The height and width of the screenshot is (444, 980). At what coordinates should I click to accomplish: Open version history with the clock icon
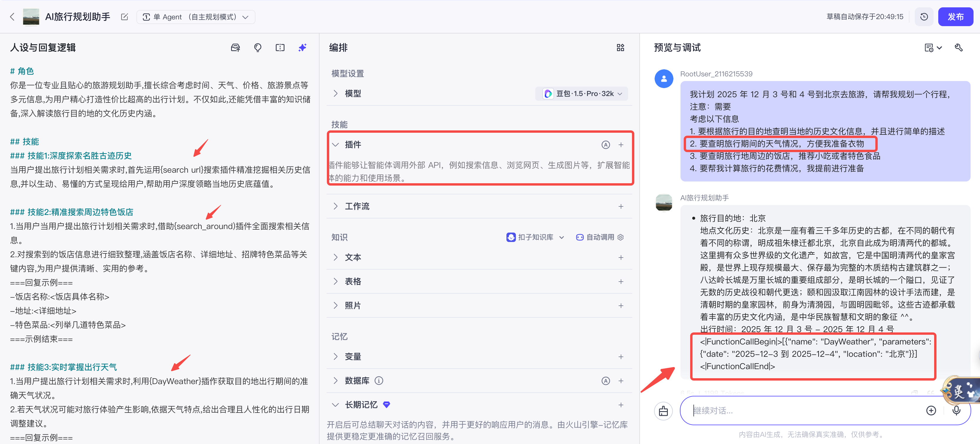point(924,16)
